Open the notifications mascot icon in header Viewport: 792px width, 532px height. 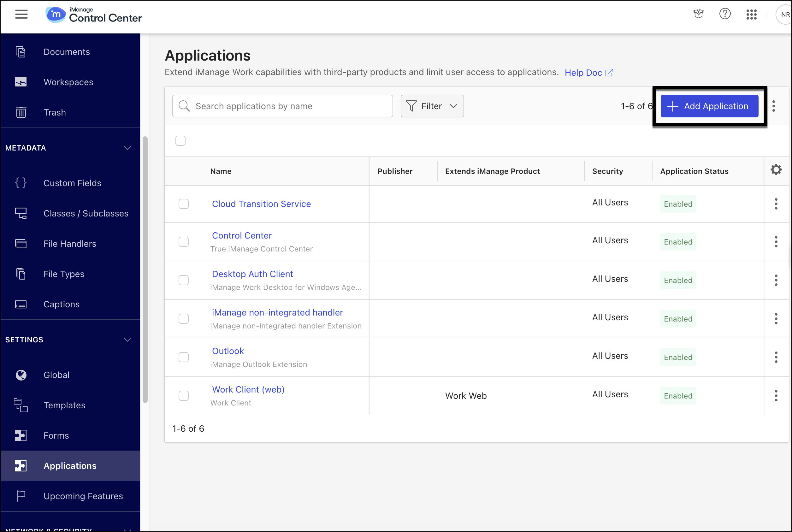click(x=698, y=14)
